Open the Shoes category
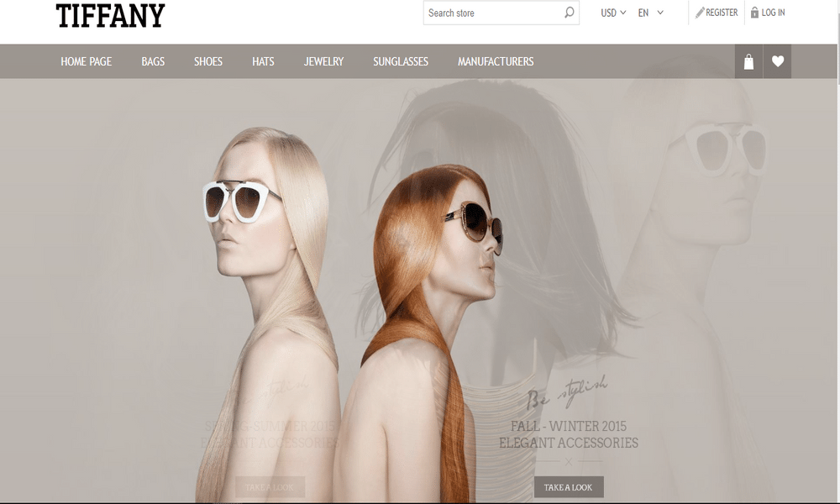The image size is (840, 504). coord(208,61)
